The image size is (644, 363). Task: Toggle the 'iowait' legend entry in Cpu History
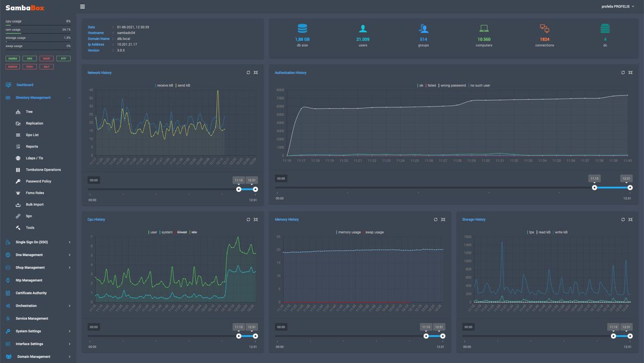point(181,233)
